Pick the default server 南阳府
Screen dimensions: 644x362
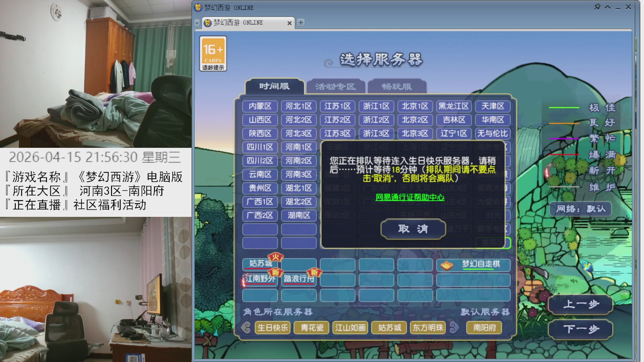484,327
